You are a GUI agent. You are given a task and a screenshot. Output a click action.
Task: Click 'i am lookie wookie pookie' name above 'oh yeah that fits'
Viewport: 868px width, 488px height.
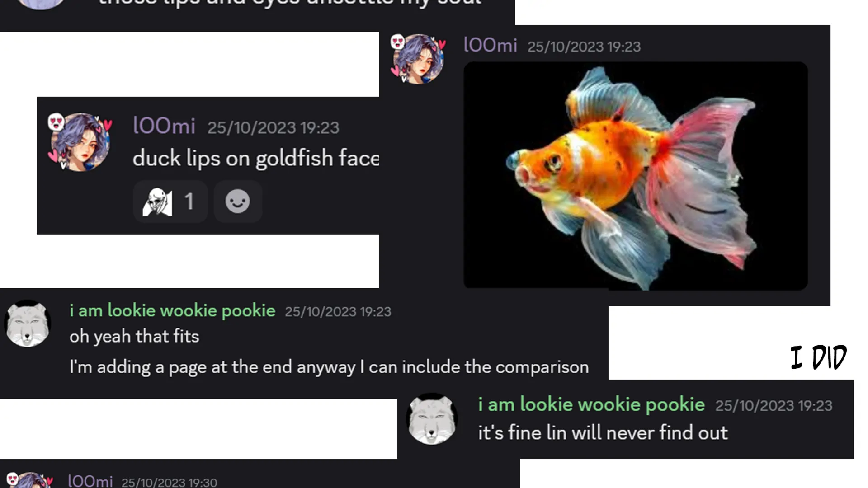[x=172, y=311]
